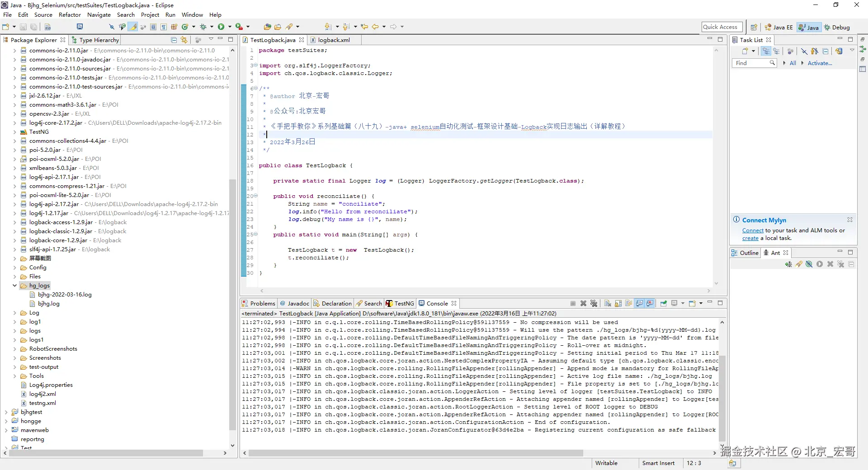The height and width of the screenshot is (470, 868).
Task: Click the Connect link in Mylyn panel
Action: pos(752,230)
